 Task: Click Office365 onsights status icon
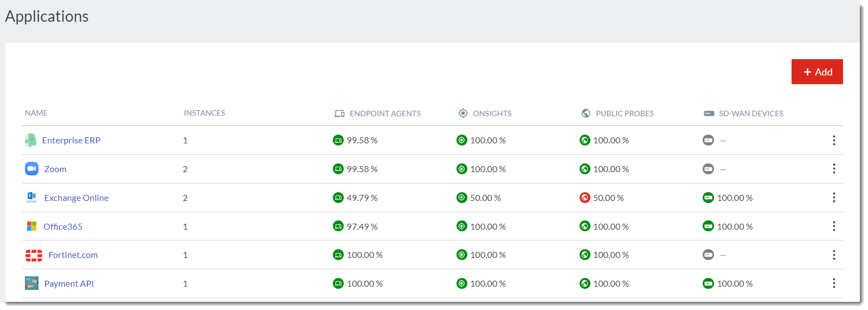461,226
